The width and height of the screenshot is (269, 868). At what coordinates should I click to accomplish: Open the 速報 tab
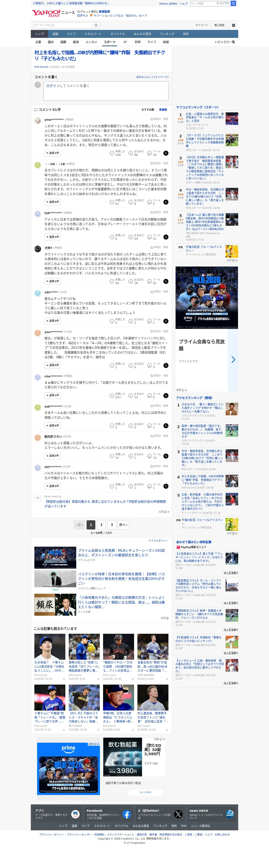coord(55,34)
